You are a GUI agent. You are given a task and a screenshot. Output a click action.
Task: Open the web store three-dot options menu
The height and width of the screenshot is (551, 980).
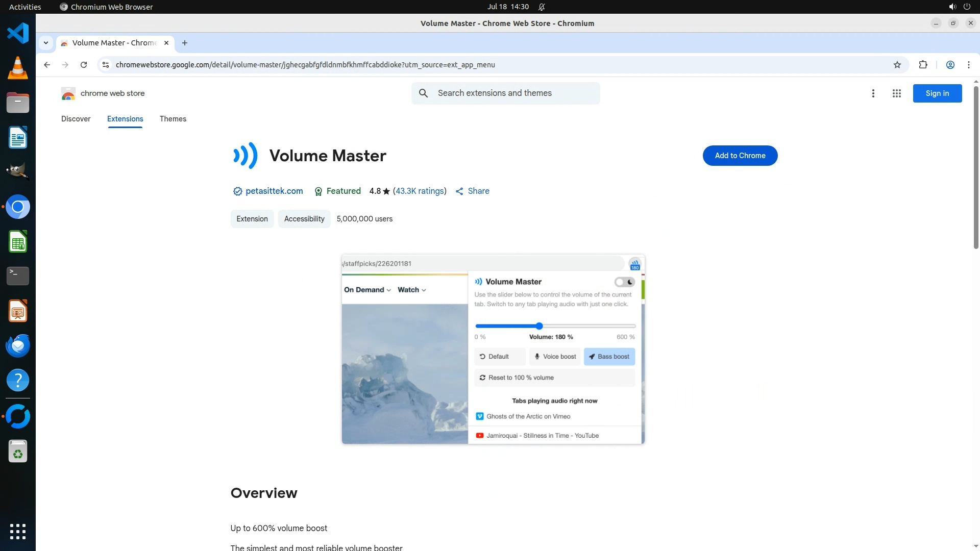(873, 93)
